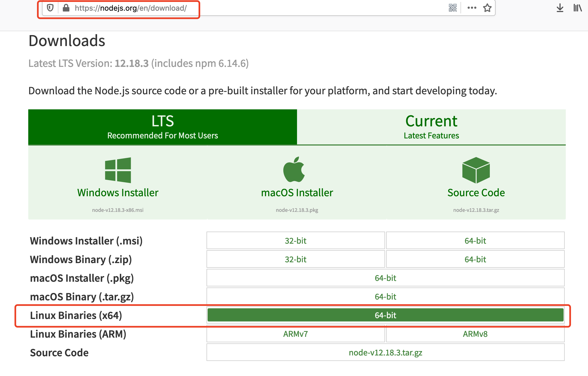
Task: Open the Library bookshelf icon
Action: 578,8
